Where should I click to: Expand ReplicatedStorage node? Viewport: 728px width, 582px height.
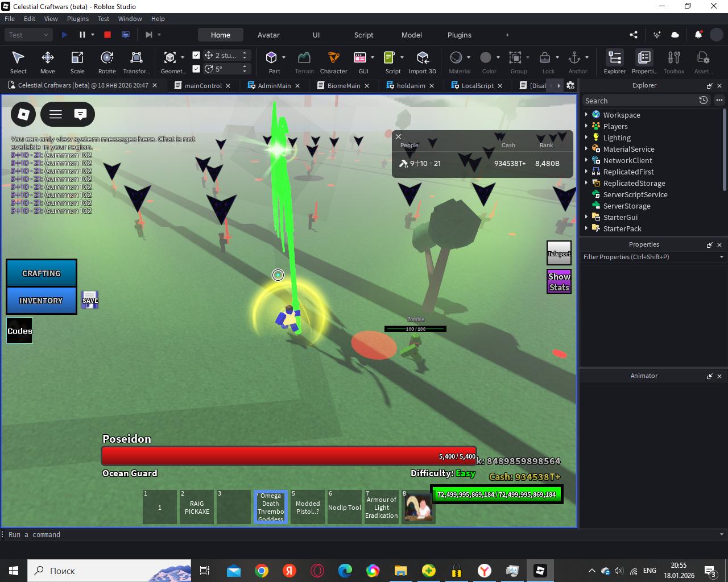coord(586,182)
